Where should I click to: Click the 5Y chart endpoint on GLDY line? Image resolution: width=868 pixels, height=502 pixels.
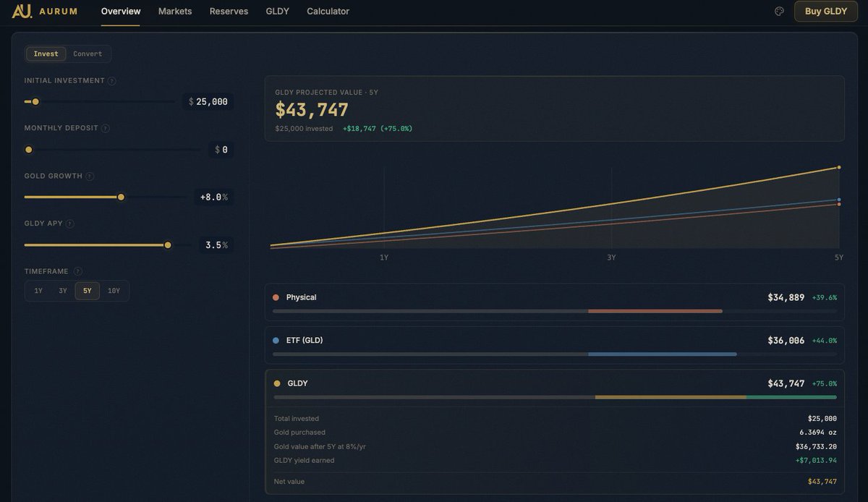point(839,167)
